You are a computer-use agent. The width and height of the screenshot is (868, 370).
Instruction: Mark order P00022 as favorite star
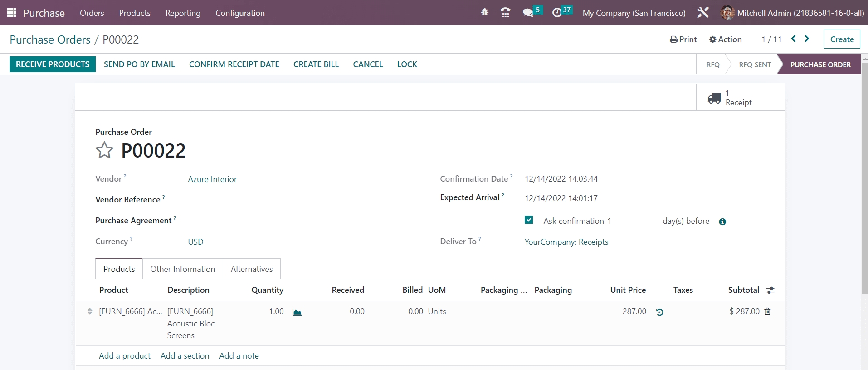point(104,150)
